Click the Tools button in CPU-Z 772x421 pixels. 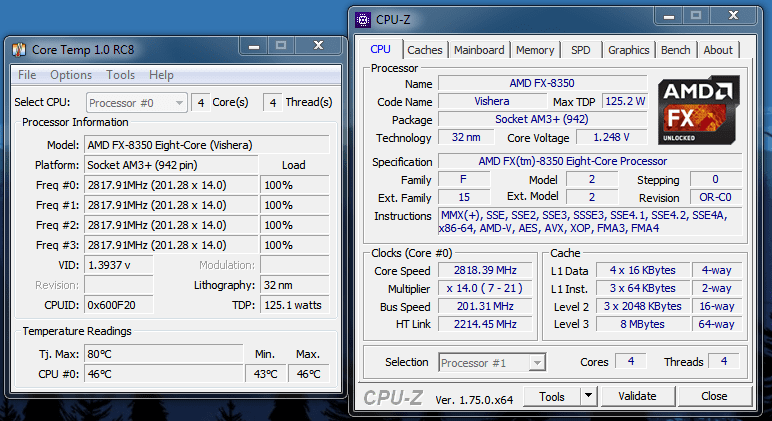coord(551,396)
